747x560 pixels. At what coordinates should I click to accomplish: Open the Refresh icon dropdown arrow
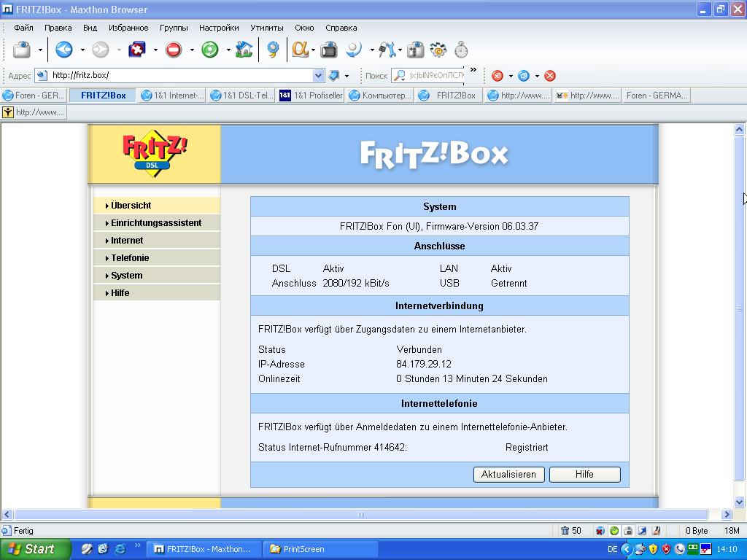228,50
